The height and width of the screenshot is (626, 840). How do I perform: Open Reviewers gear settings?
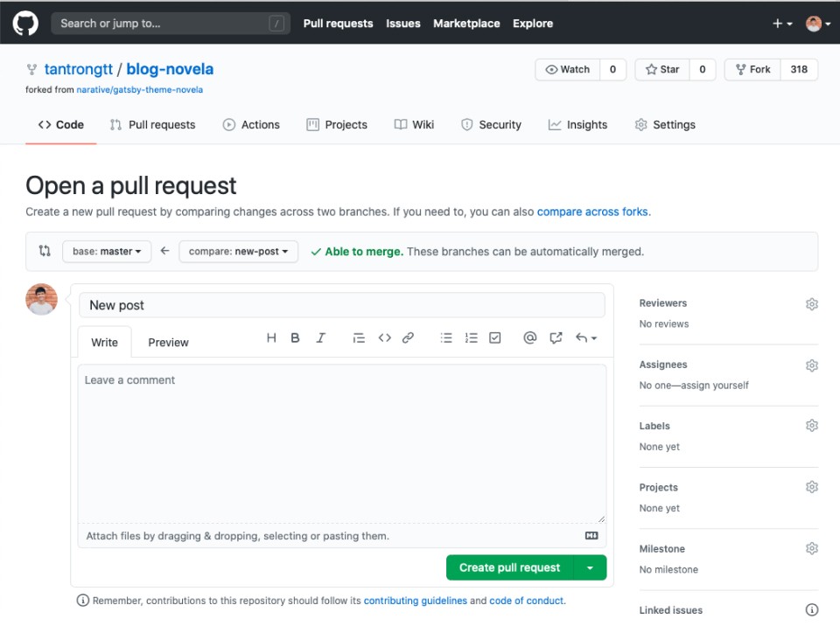(812, 304)
